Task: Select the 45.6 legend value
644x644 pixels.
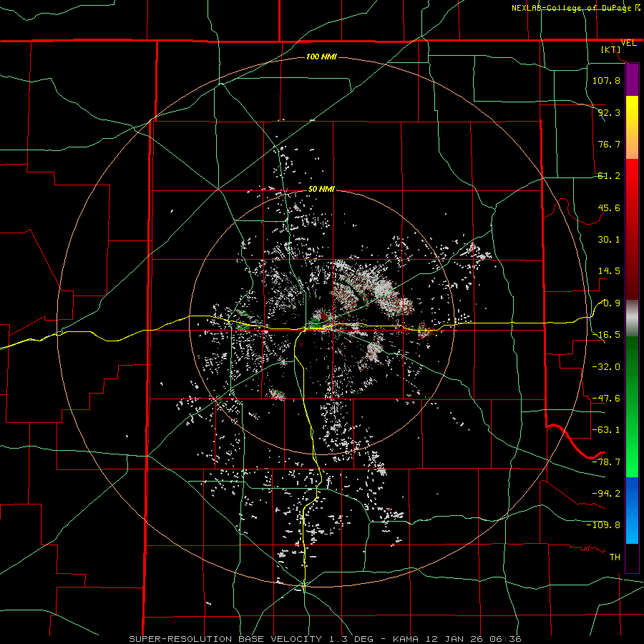Action: (x=609, y=208)
